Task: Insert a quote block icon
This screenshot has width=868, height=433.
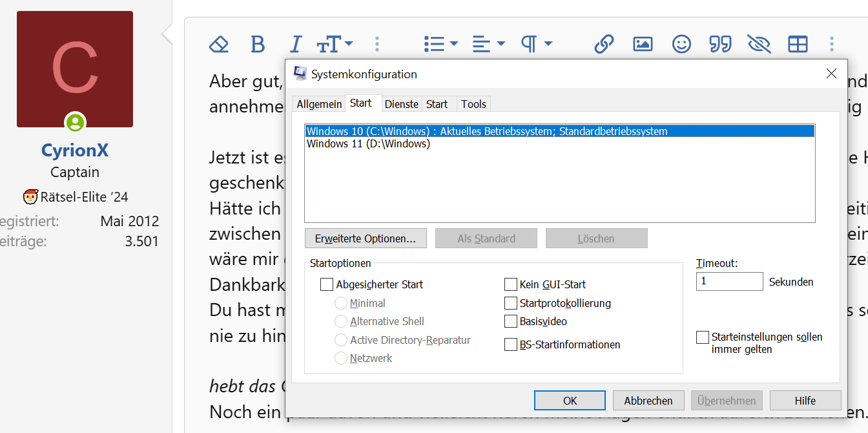Action: click(x=720, y=44)
